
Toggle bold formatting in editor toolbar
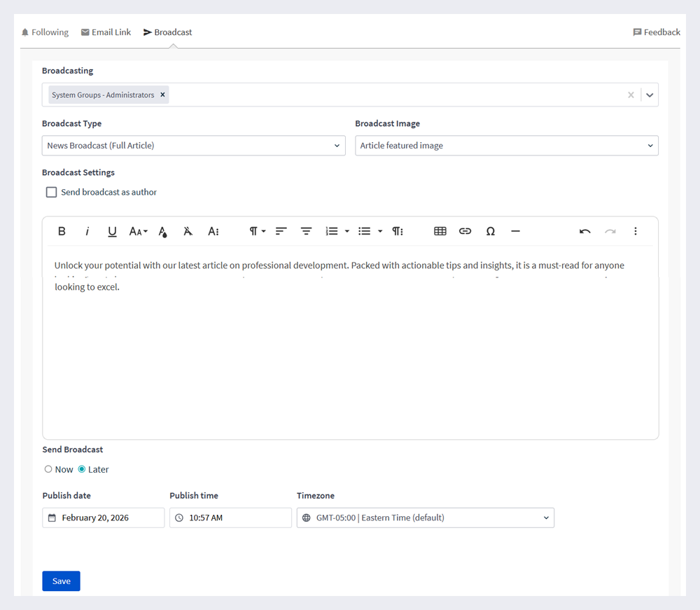point(62,231)
